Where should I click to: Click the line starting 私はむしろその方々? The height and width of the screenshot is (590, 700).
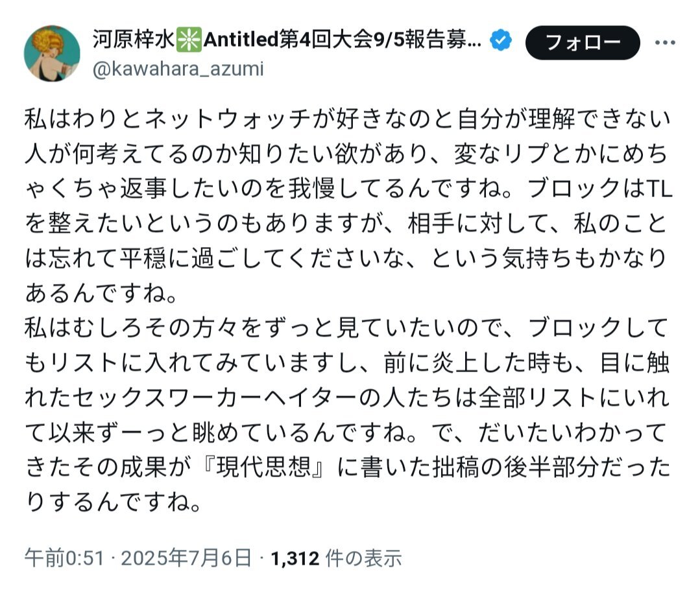[347, 328]
